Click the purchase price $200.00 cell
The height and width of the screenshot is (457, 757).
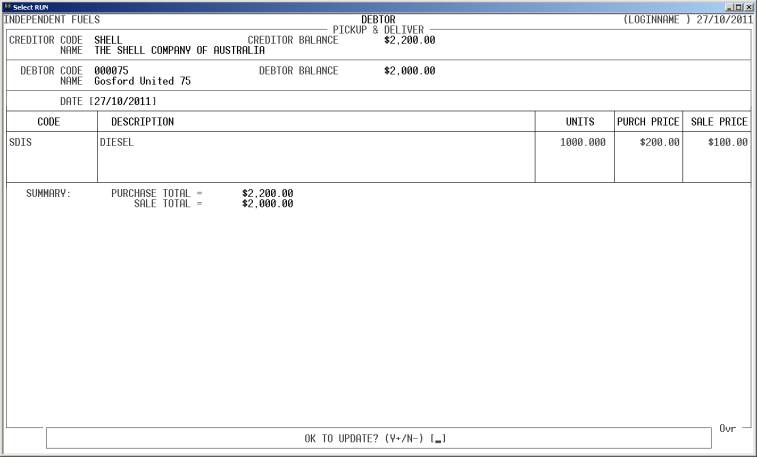[x=660, y=143]
